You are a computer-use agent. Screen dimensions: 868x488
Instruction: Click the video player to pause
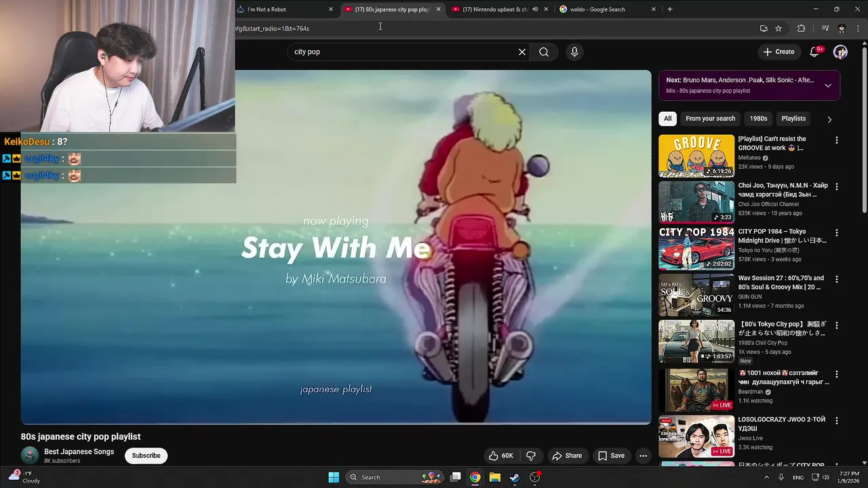tap(336, 247)
